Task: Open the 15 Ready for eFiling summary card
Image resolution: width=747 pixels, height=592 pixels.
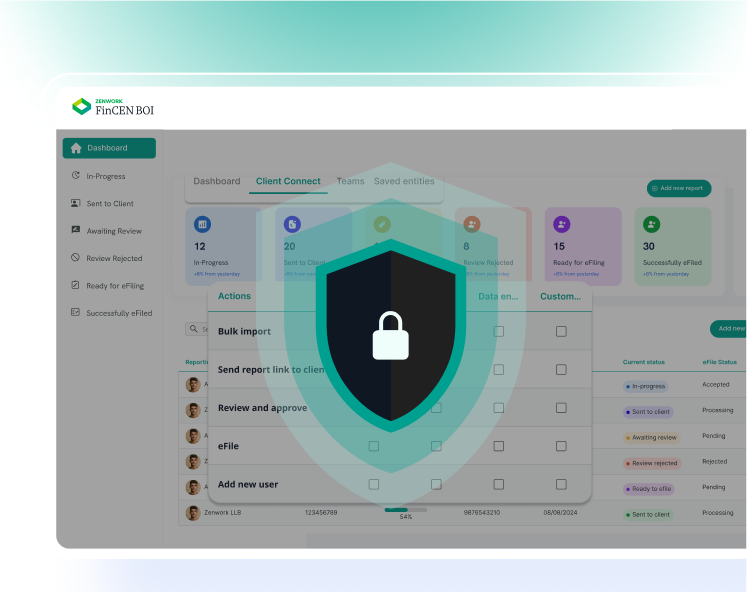Action: (583, 246)
